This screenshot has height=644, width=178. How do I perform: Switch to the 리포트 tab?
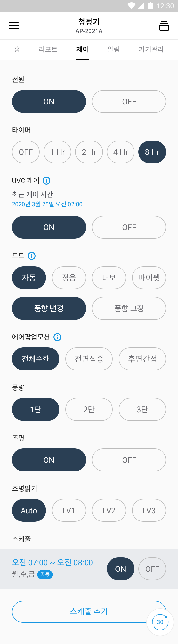(48, 50)
